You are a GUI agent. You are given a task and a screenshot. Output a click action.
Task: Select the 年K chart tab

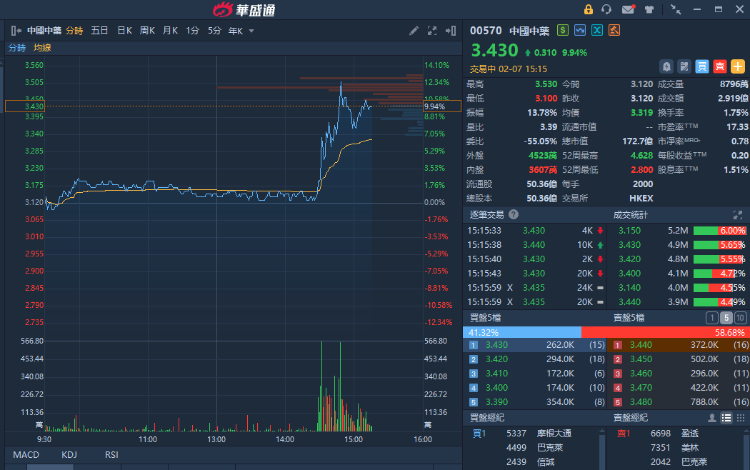235,31
